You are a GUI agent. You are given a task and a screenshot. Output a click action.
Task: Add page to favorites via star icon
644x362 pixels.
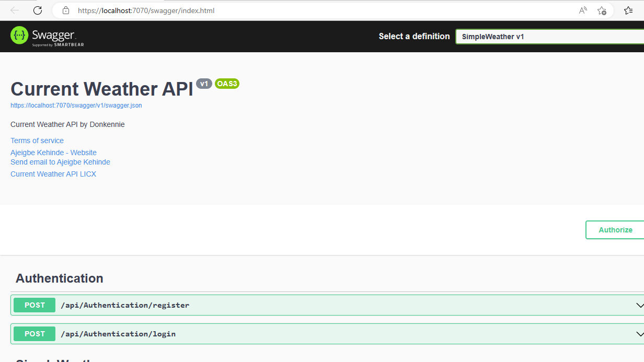pos(601,10)
